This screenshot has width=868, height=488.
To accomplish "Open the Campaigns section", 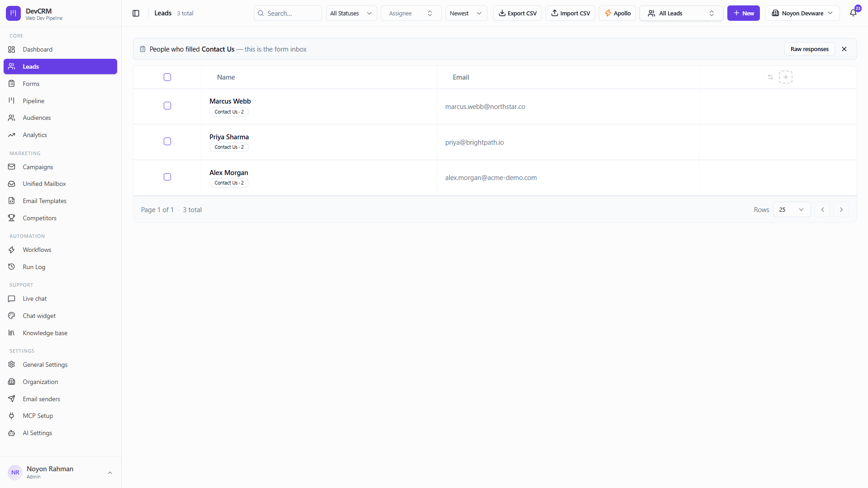I will point(60,167).
